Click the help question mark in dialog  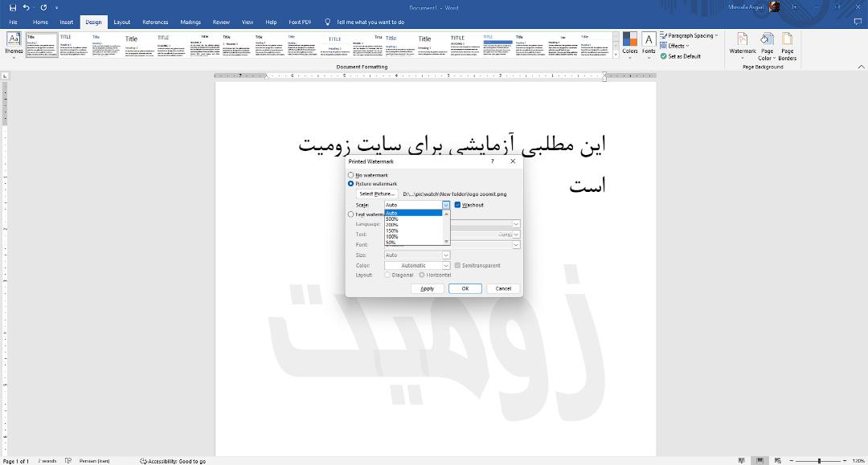pyautogui.click(x=493, y=161)
